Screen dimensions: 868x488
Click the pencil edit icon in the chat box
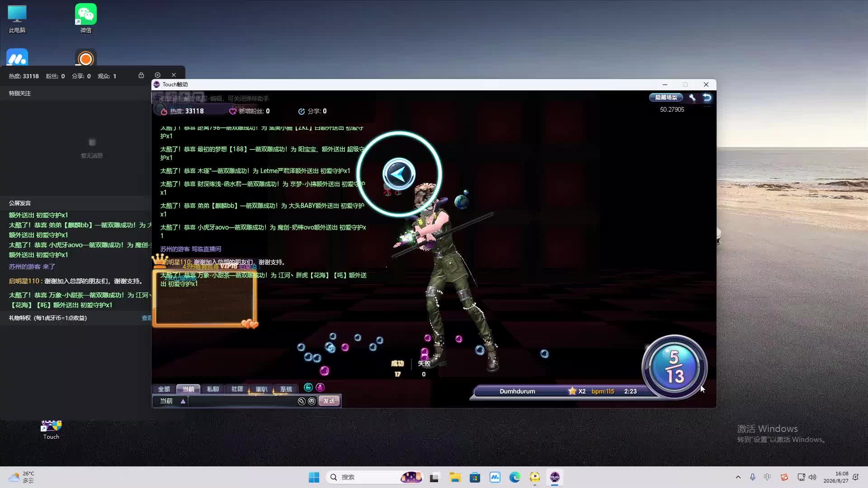[x=302, y=401]
